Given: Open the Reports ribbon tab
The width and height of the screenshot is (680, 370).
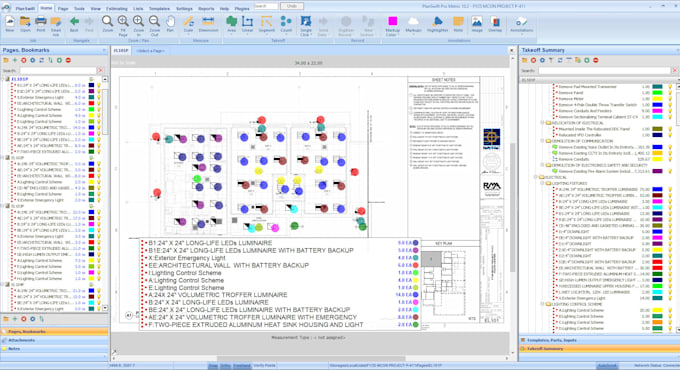Looking at the screenshot, I should 206,9.
